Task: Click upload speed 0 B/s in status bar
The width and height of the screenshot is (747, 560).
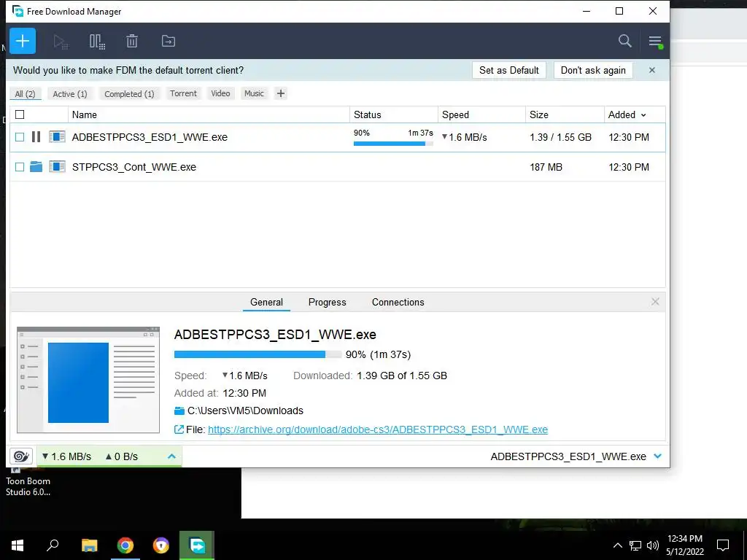Action: pos(122,456)
